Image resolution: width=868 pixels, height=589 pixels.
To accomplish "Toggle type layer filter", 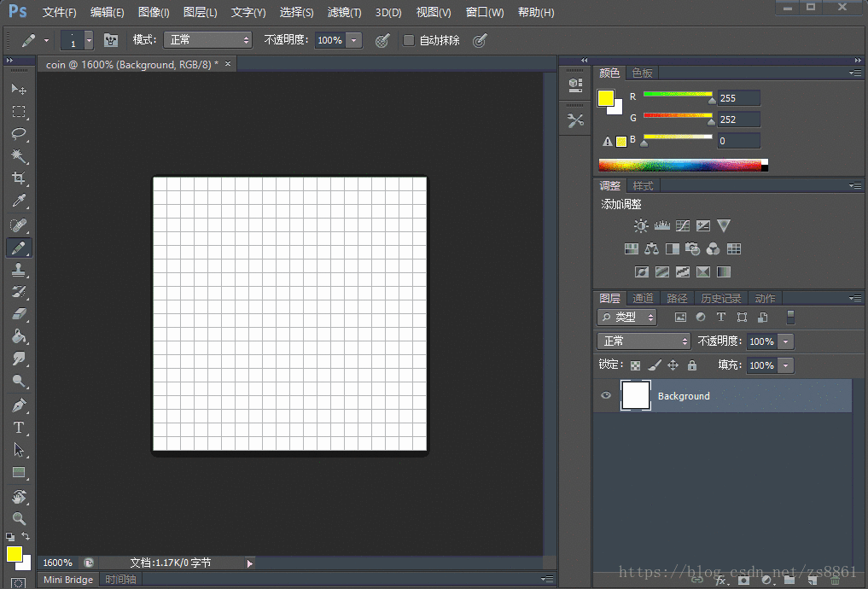I will click(x=720, y=318).
